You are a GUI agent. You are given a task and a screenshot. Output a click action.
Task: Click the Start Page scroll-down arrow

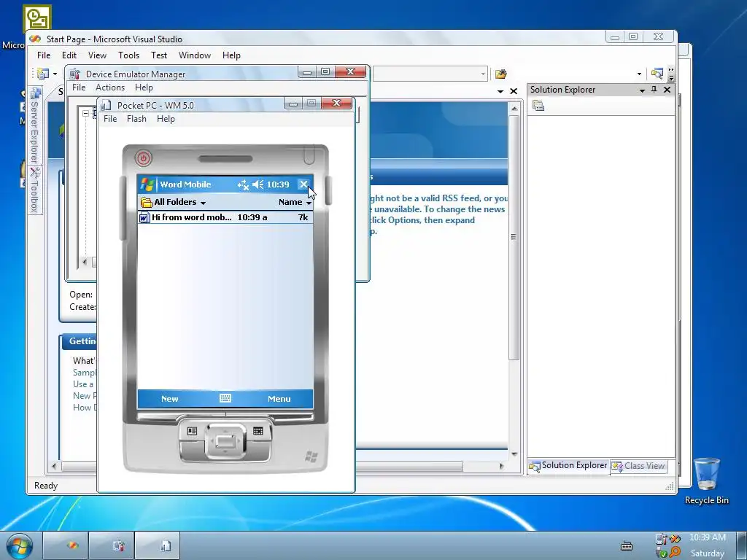pyautogui.click(x=514, y=454)
